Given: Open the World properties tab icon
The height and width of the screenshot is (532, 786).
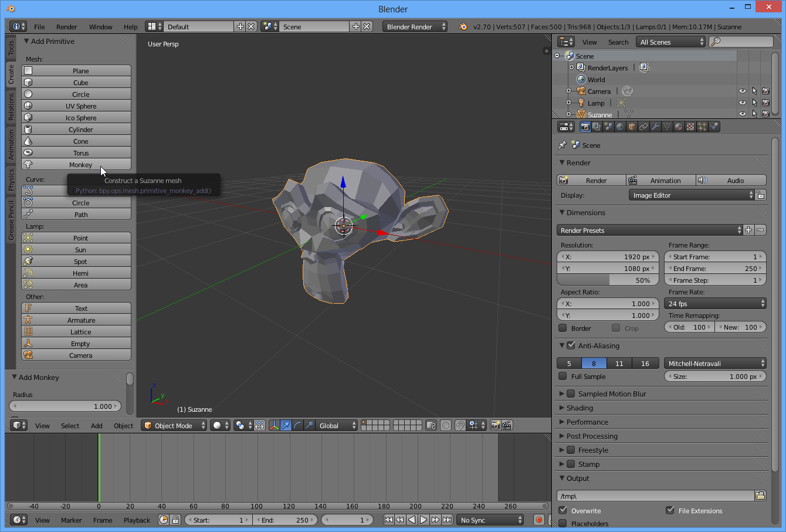Looking at the screenshot, I should coord(620,127).
